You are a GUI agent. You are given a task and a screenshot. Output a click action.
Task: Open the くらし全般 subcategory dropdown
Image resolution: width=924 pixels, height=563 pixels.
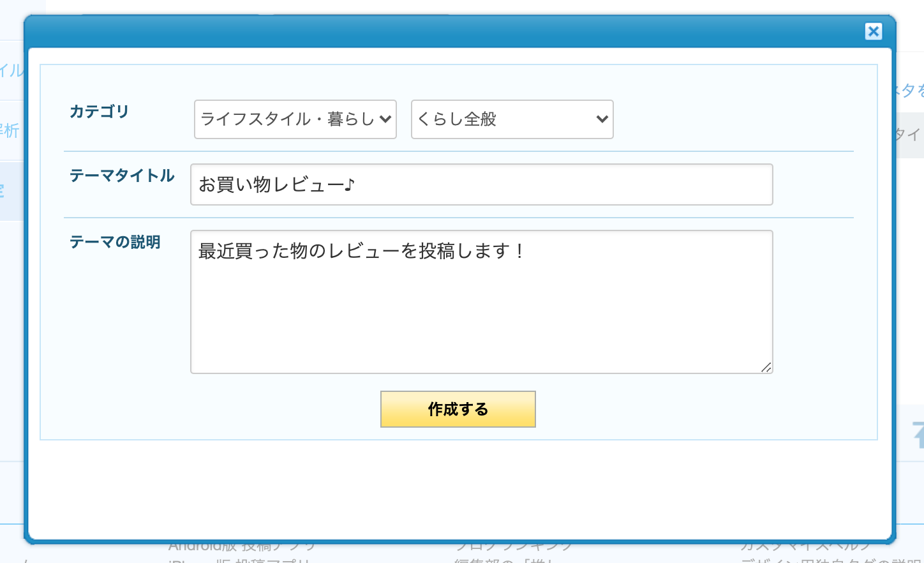point(512,119)
